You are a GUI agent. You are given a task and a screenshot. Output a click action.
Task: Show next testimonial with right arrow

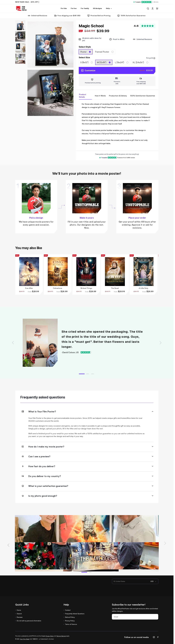(161, 343)
